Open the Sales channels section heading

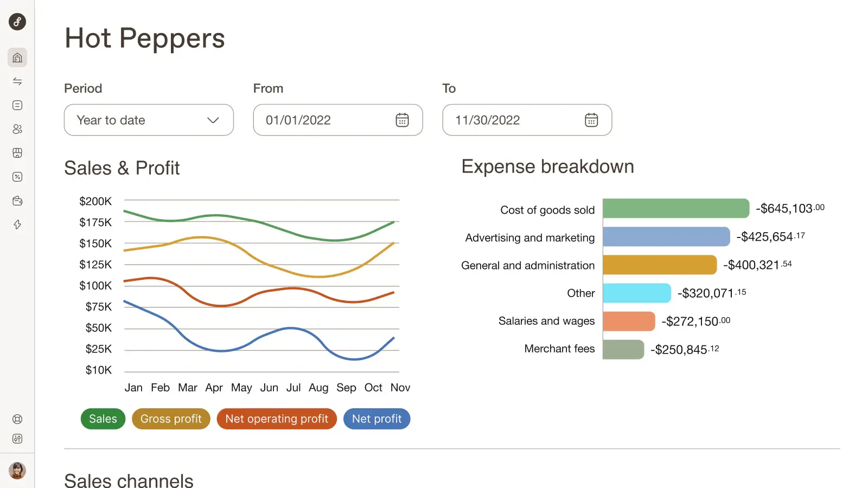pos(129,479)
